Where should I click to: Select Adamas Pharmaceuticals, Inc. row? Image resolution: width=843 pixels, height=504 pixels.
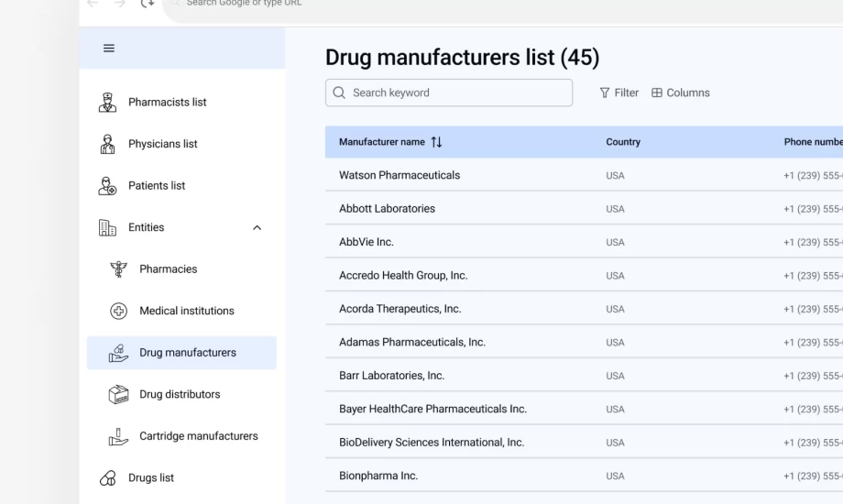pyautogui.click(x=584, y=342)
